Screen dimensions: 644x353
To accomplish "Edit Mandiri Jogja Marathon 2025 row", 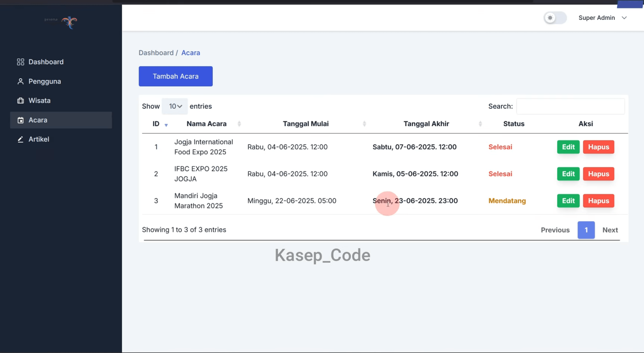I will [x=568, y=201].
